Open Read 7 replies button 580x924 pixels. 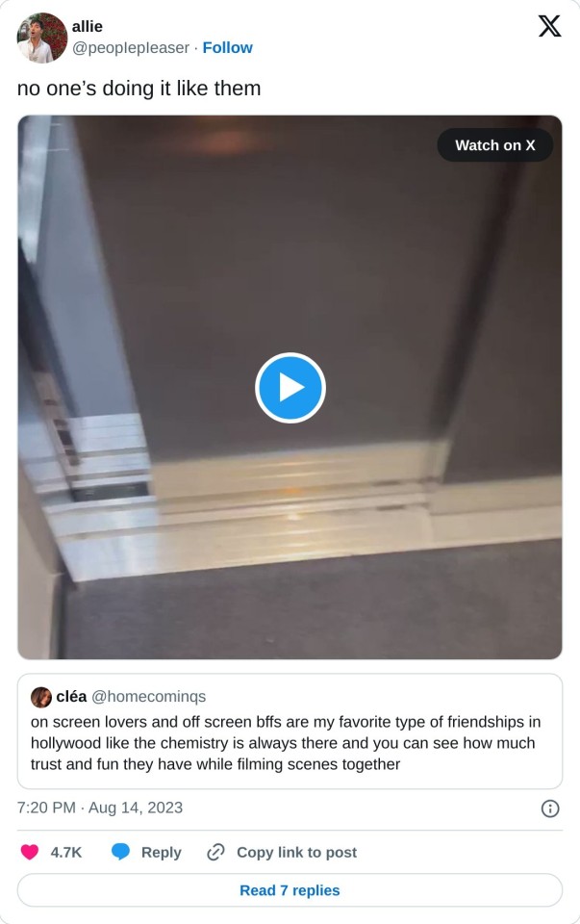(290, 890)
